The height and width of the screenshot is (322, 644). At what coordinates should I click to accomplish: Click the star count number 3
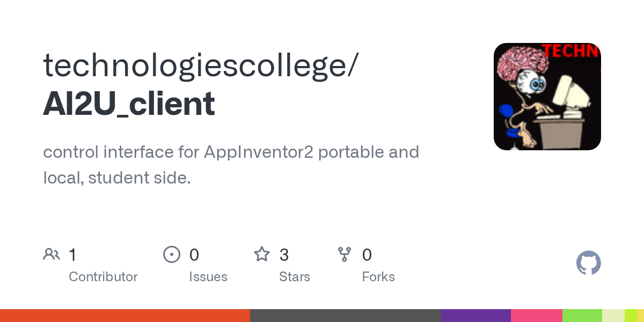284,254
